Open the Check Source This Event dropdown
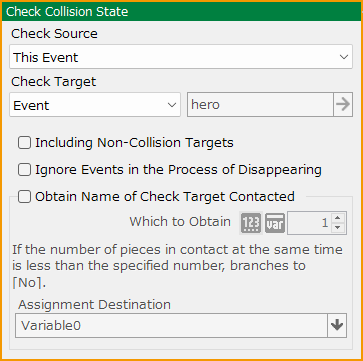 pos(181,57)
